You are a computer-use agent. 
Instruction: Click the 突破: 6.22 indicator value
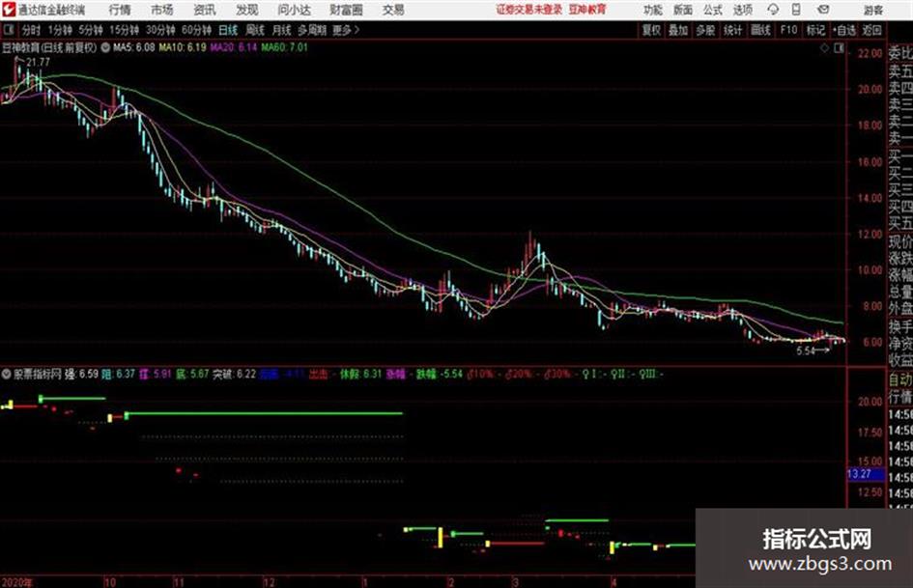[234, 375]
